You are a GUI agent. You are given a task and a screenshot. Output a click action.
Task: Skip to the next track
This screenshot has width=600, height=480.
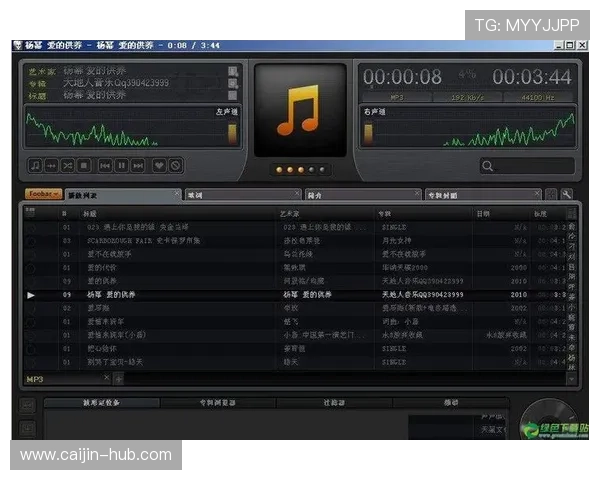(x=138, y=165)
